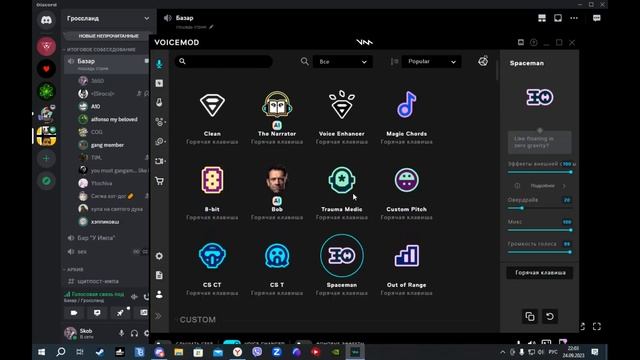This screenshot has height=360, width=640.
Task: Open the Базар voice channel
Action: 106,64
